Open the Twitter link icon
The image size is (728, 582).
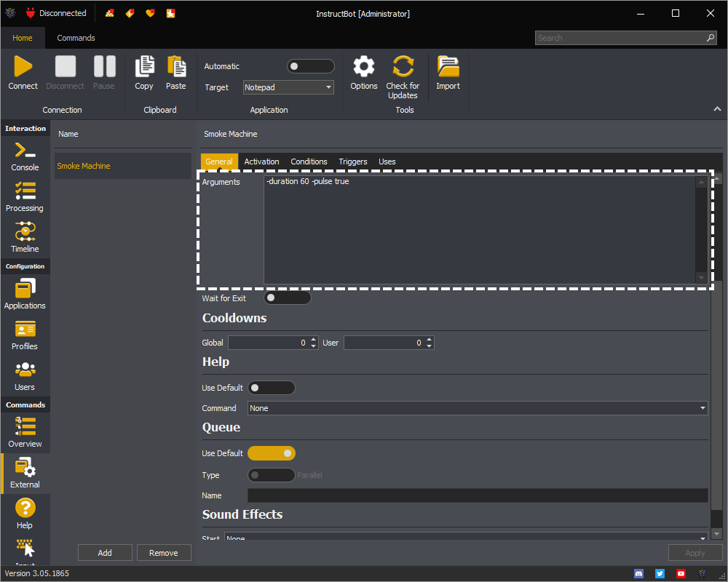coord(660,574)
